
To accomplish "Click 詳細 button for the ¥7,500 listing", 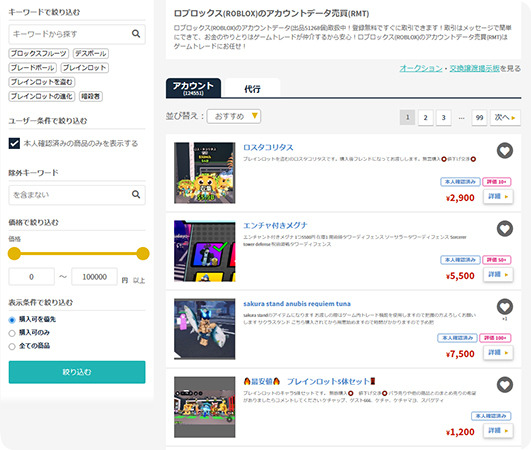I will 498,353.
